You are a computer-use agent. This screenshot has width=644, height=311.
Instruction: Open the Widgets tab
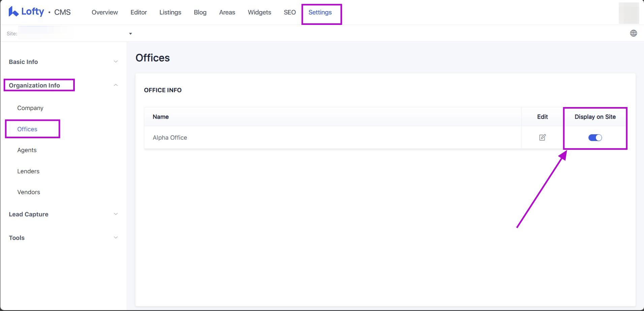pyautogui.click(x=259, y=12)
